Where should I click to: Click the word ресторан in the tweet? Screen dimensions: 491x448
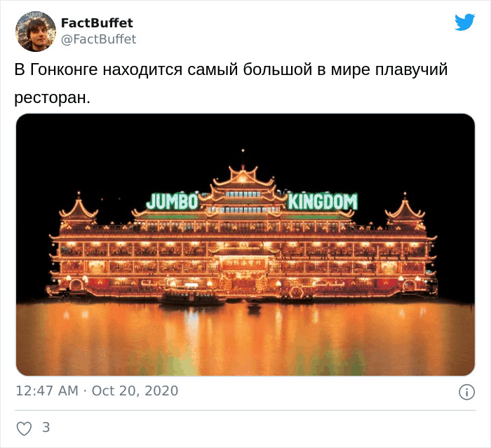tap(52, 97)
